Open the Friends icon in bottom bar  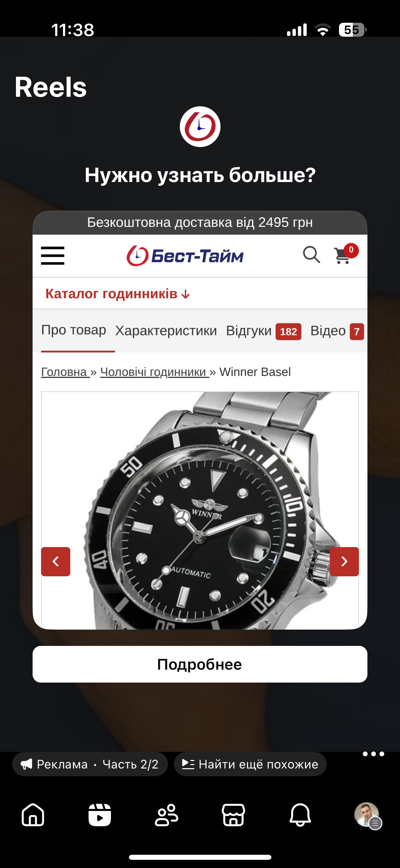[x=167, y=814]
